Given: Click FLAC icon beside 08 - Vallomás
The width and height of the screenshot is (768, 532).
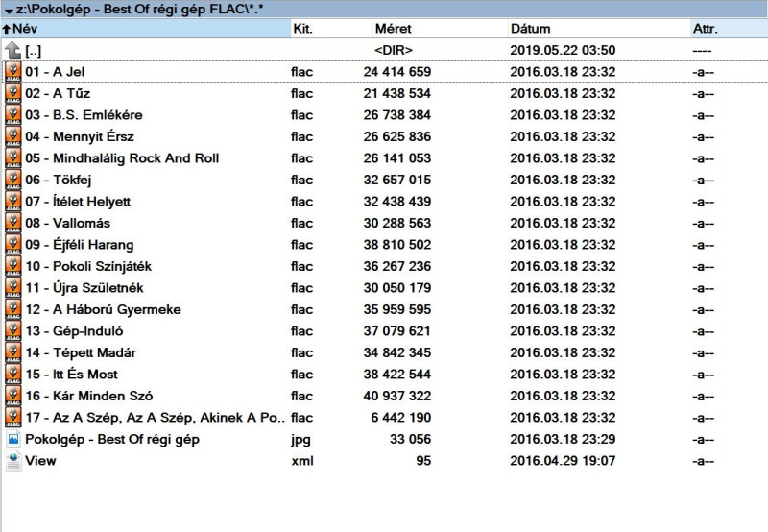Looking at the screenshot, I should tap(13, 223).
